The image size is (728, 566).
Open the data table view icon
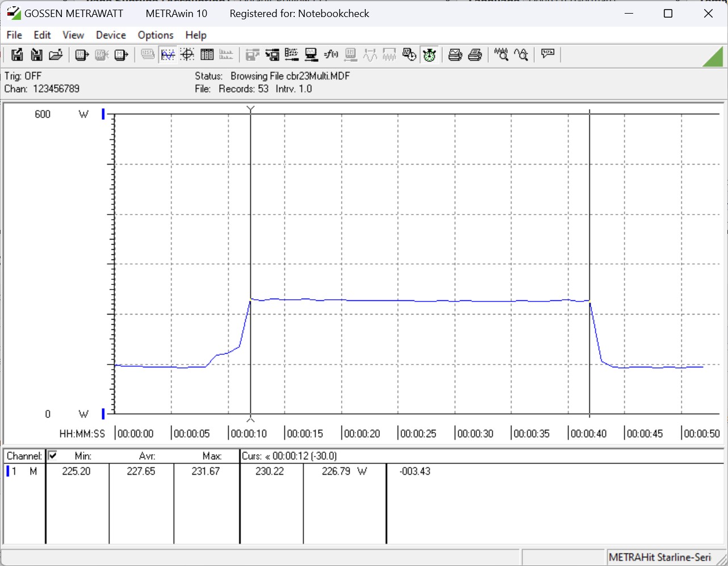click(x=207, y=54)
